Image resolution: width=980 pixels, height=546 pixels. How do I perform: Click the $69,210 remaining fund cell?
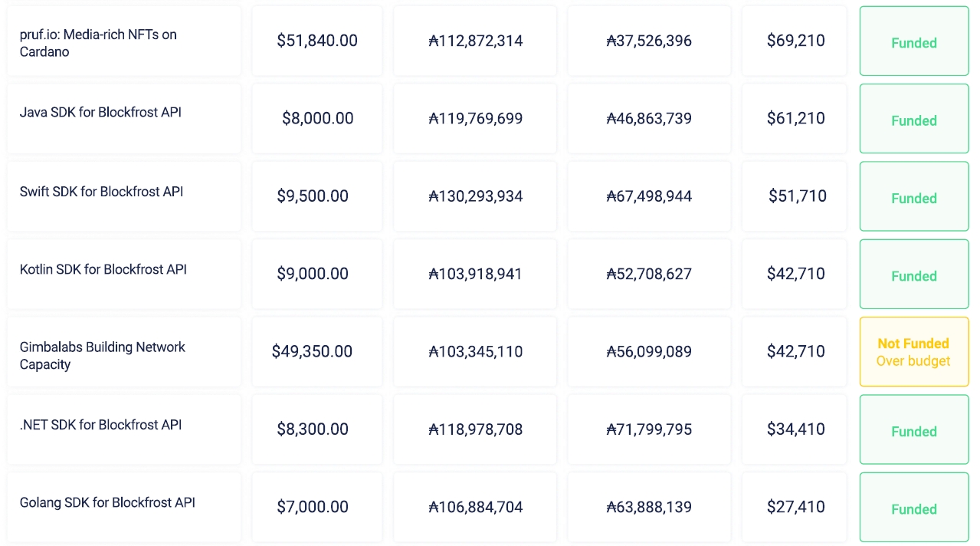pyautogui.click(x=795, y=41)
